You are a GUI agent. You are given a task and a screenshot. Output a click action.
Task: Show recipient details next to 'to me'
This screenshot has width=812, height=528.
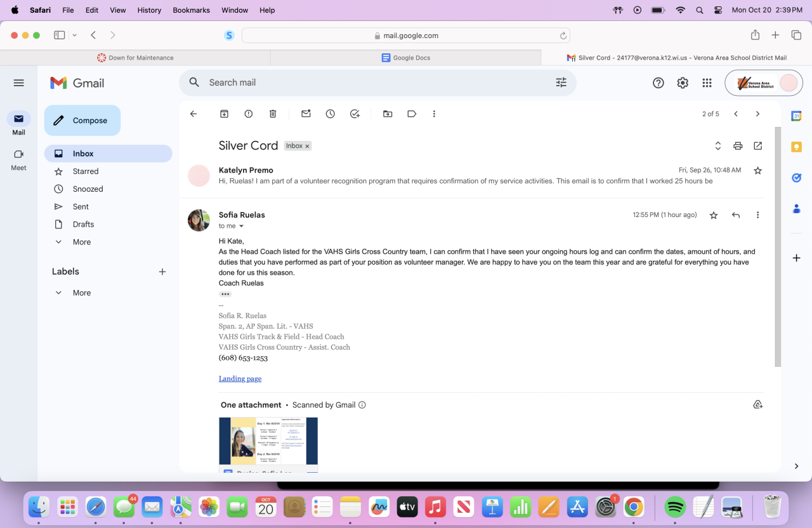[241, 226]
